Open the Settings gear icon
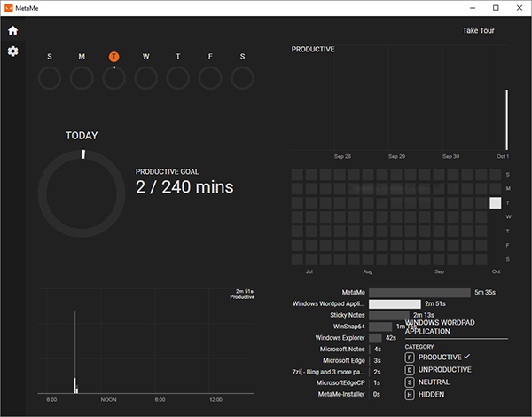This screenshot has height=417, width=532. pyautogui.click(x=12, y=51)
